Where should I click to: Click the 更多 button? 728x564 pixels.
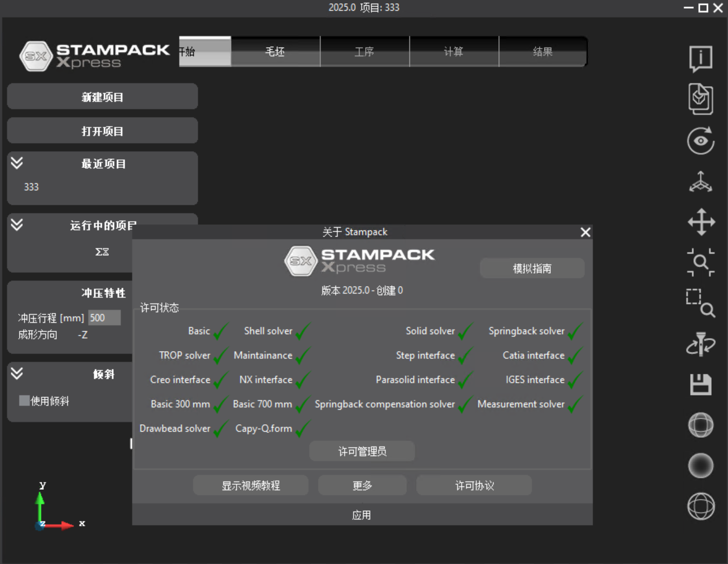pos(362,485)
